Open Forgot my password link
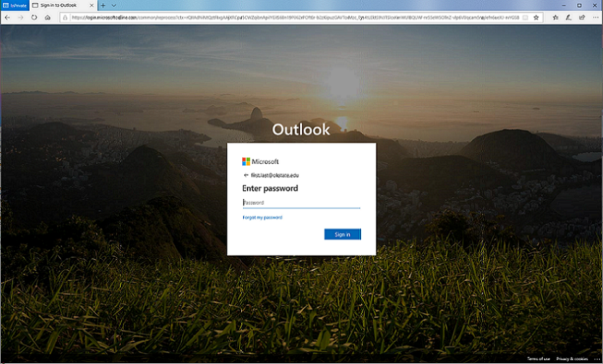 [x=262, y=218]
